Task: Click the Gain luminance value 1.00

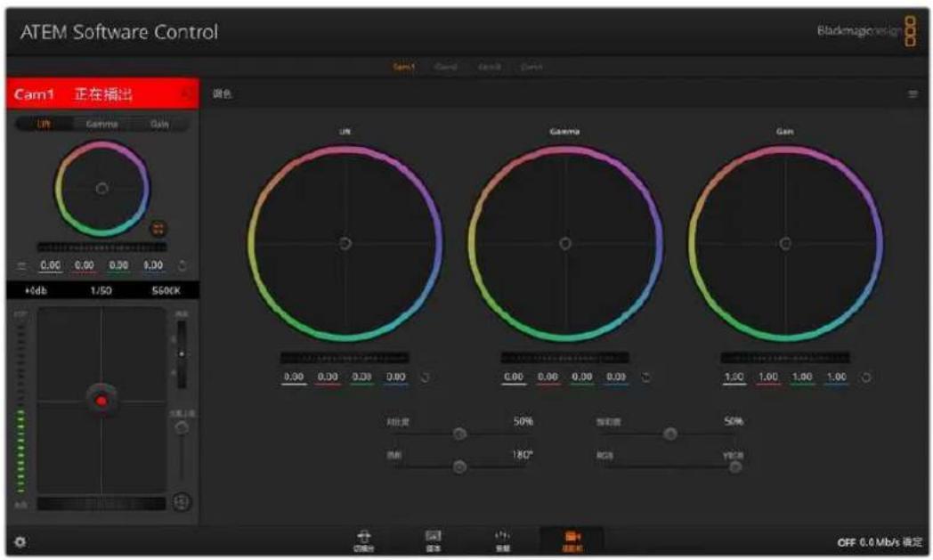Action: [x=734, y=377]
